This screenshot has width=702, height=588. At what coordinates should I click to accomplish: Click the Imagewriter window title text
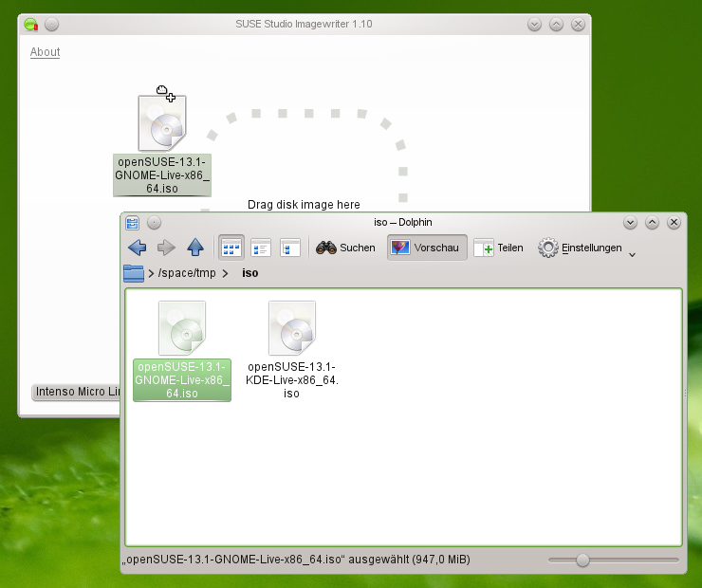pyautogui.click(x=304, y=24)
